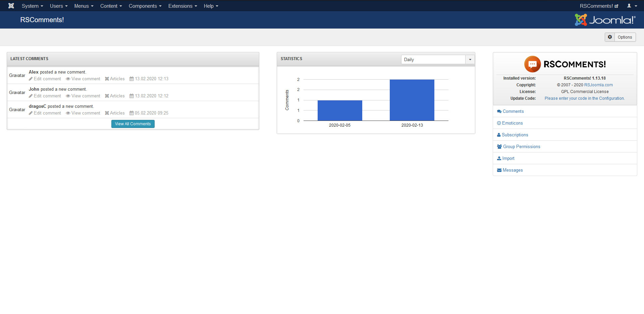Click the calendar icon beside 13.02.2020 12:12
Viewport: 644px width, 314px height.
[x=131, y=96]
